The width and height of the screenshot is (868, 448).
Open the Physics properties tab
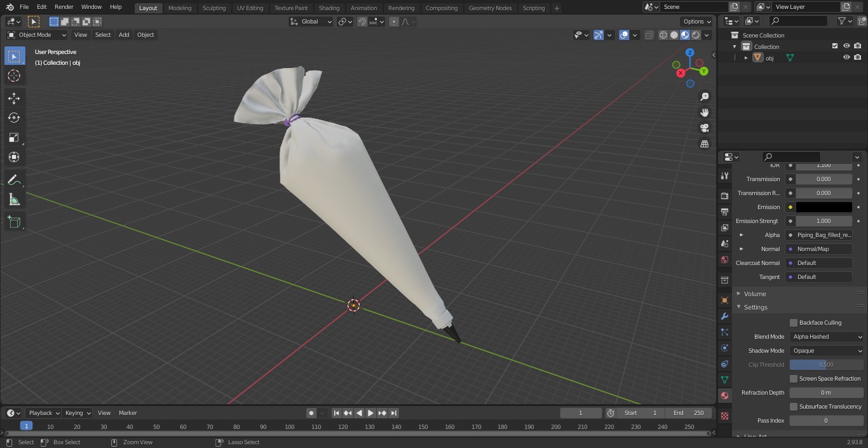click(724, 348)
